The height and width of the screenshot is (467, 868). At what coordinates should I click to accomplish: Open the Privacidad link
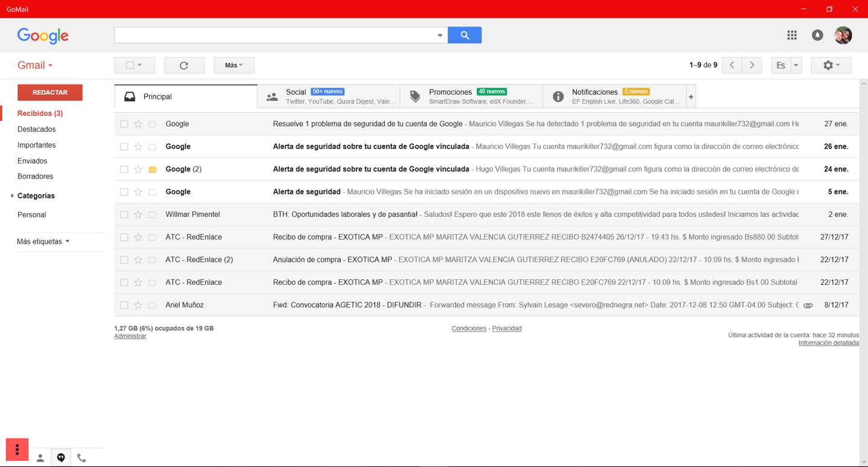(x=507, y=328)
